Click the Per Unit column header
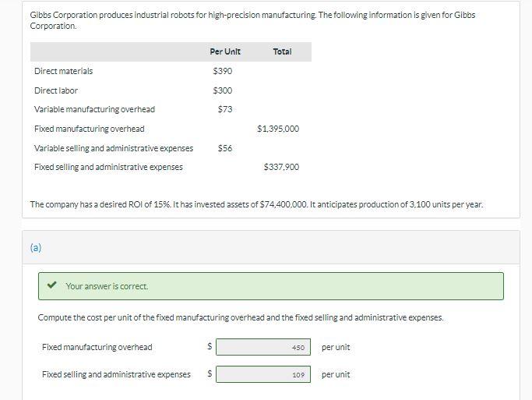Image resolution: width=532 pixels, height=400 pixels. pos(225,51)
